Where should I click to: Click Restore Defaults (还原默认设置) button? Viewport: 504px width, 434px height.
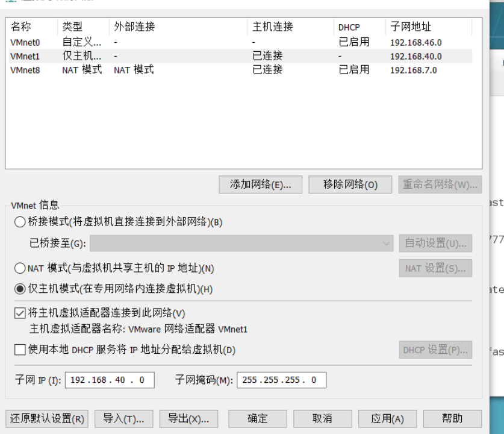(x=47, y=418)
